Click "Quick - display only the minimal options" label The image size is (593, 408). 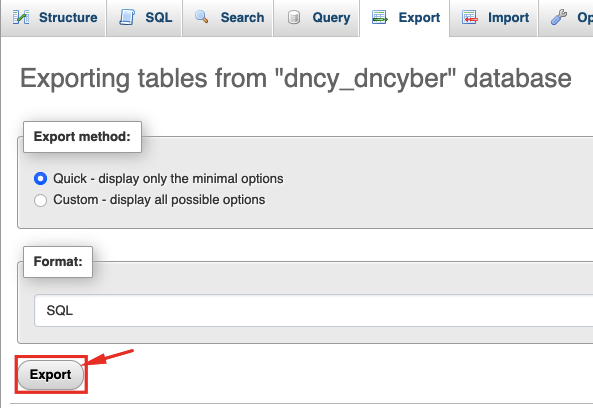168,178
